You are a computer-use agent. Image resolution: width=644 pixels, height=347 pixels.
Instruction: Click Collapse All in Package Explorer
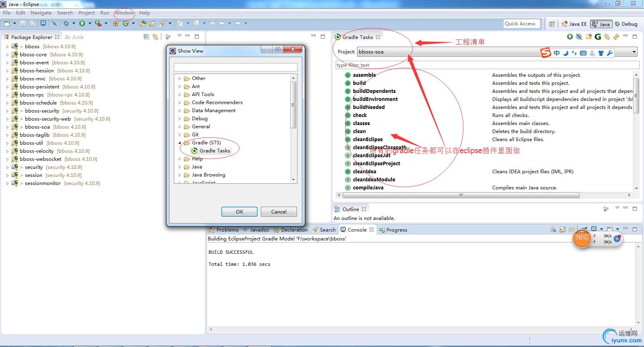(x=146, y=37)
